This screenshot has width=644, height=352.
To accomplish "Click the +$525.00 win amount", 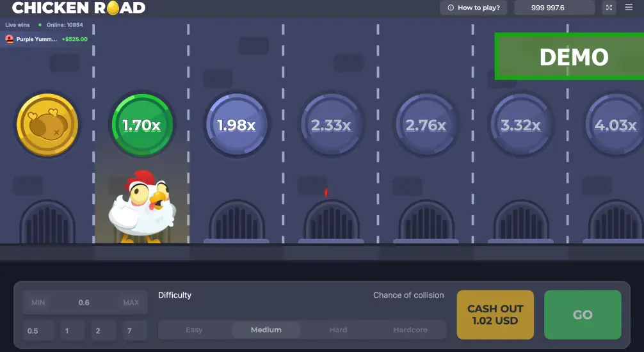I will (75, 40).
